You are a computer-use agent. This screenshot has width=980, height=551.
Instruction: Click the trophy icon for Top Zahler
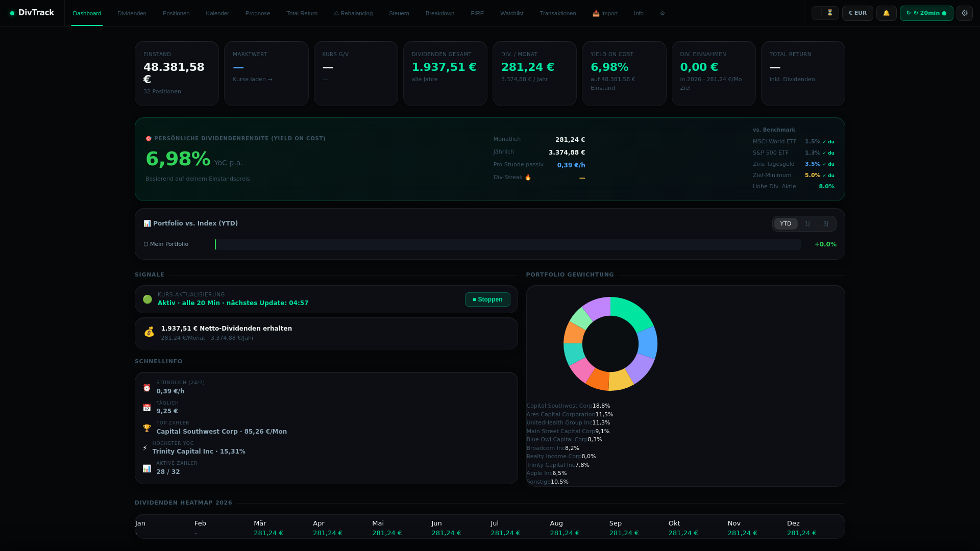coord(147,428)
